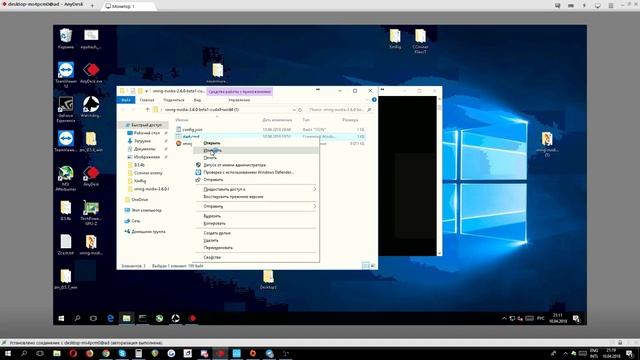Choose 'Удалить' in the context menu
Viewport: 640px width, 360px height.
256,241
